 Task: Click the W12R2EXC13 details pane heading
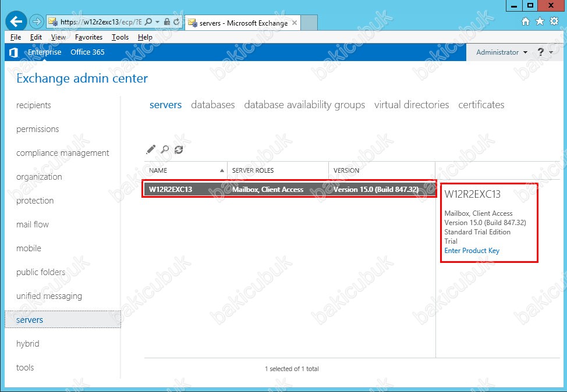[x=473, y=194]
